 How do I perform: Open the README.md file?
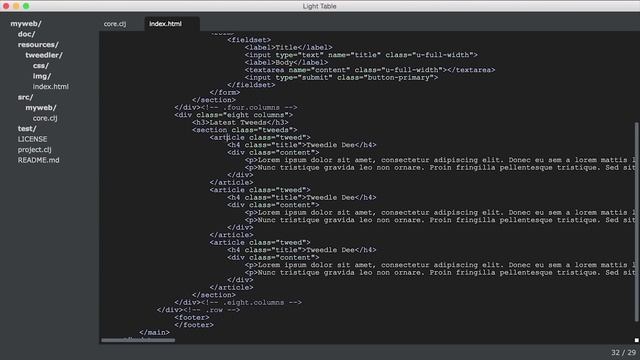click(x=38, y=160)
